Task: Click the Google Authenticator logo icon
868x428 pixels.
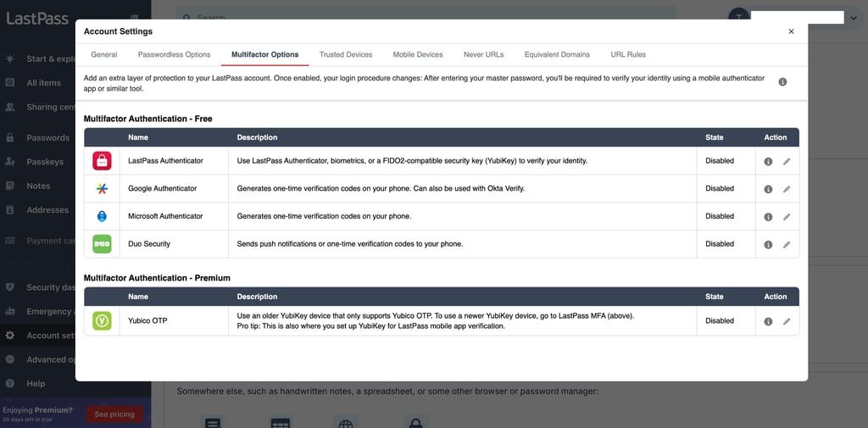Action: [102, 189]
